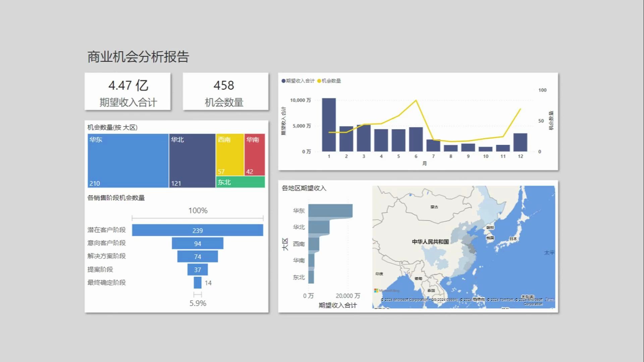This screenshot has width=644, height=362.
Task: Click the 华东 regional revenue bar
Action: [x=330, y=210]
